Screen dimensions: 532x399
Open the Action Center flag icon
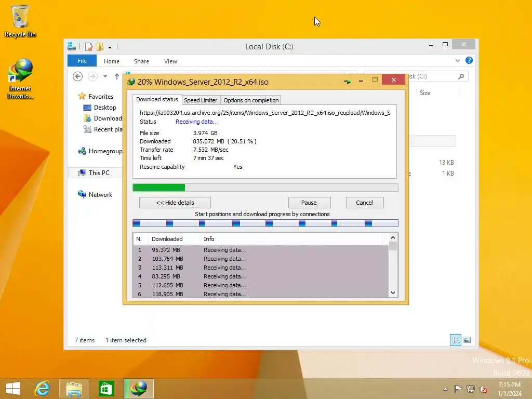pos(458,389)
